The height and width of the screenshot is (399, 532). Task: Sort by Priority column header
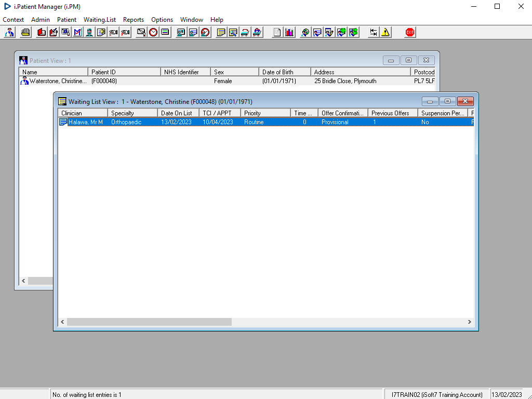tap(265, 113)
